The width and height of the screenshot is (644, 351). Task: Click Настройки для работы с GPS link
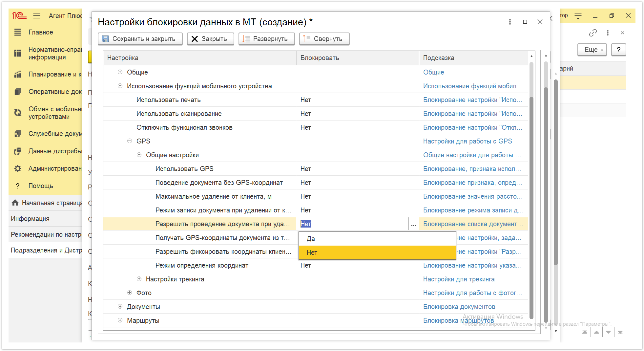(467, 141)
